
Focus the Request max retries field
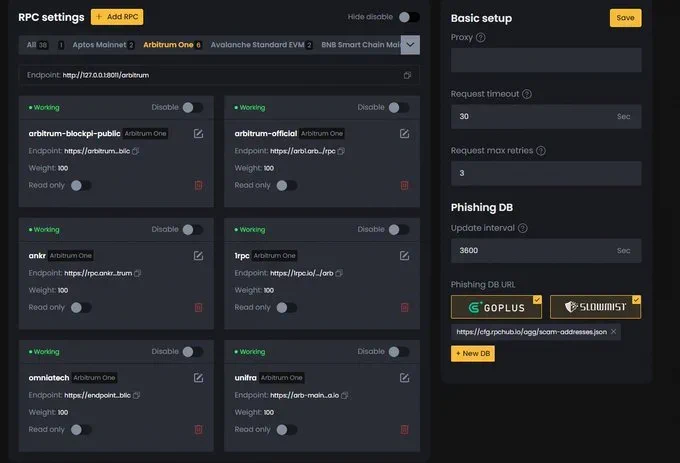(546, 173)
